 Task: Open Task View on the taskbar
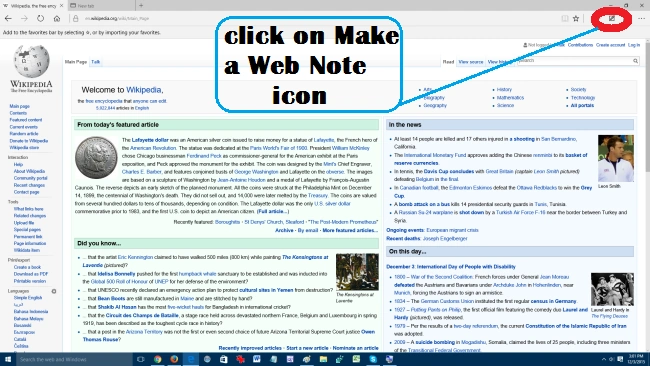click(x=141, y=359)
